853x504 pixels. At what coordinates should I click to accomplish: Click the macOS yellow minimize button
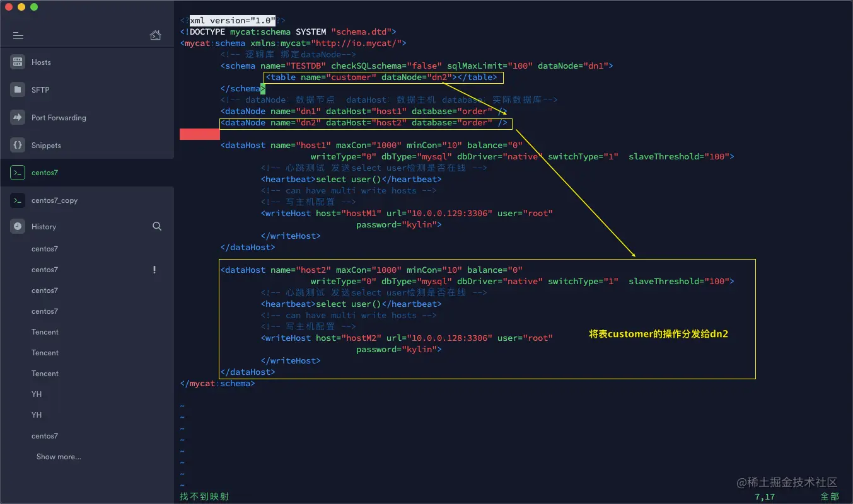pos(21,7)
